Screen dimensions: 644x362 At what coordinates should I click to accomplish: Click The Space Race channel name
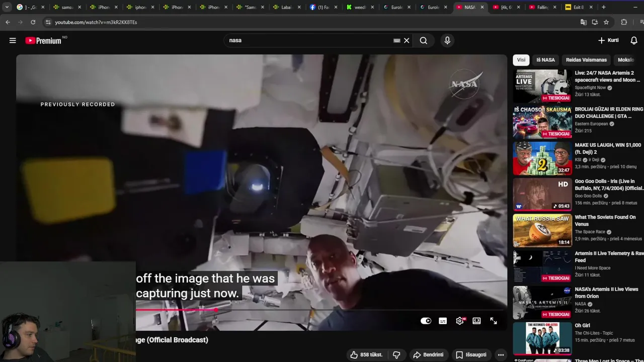590,232
